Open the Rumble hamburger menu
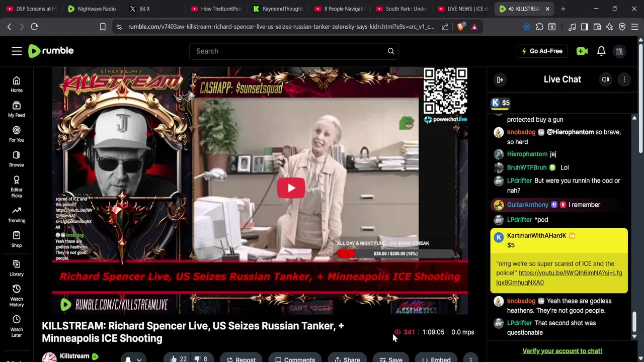 [17, 51]
